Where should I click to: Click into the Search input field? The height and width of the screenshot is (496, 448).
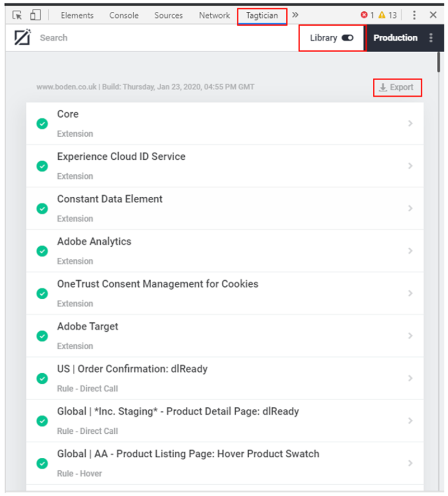112,38
